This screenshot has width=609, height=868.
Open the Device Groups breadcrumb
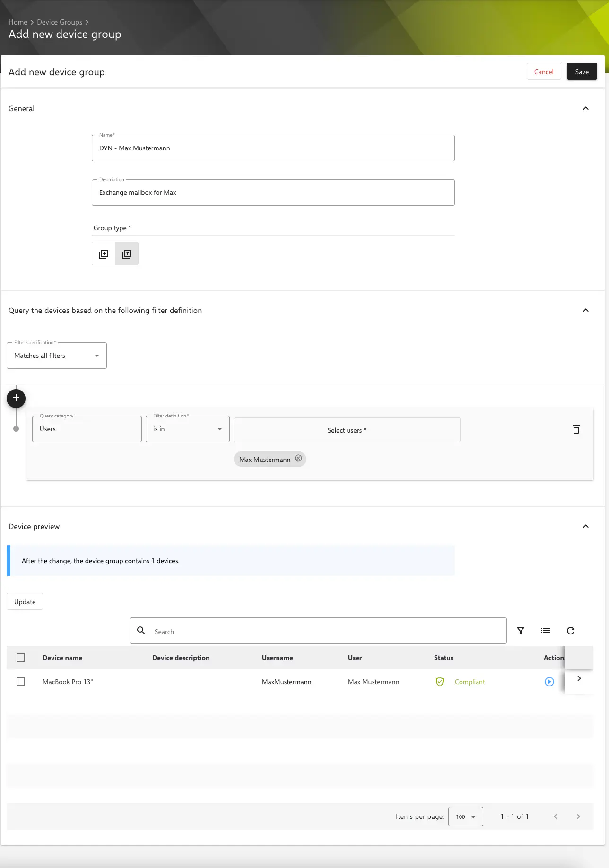(60, 22)
